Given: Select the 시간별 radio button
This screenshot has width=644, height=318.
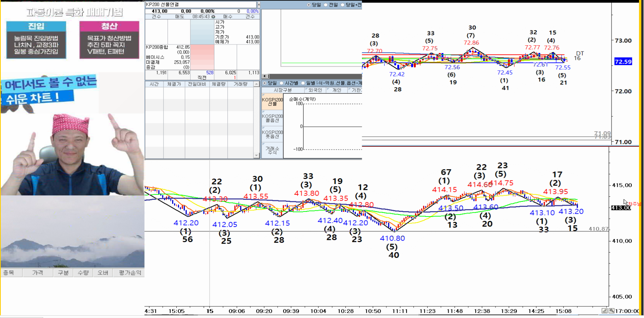Looking at the screenshot, I should coord(282,83).
